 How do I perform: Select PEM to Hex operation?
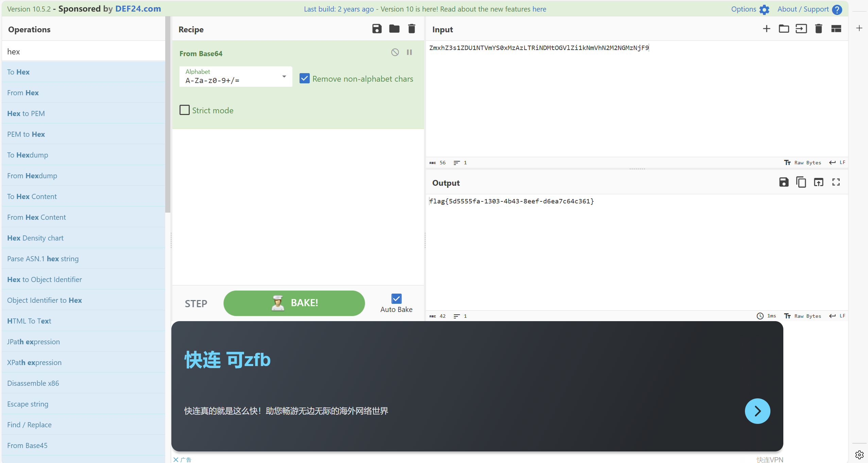83,134
